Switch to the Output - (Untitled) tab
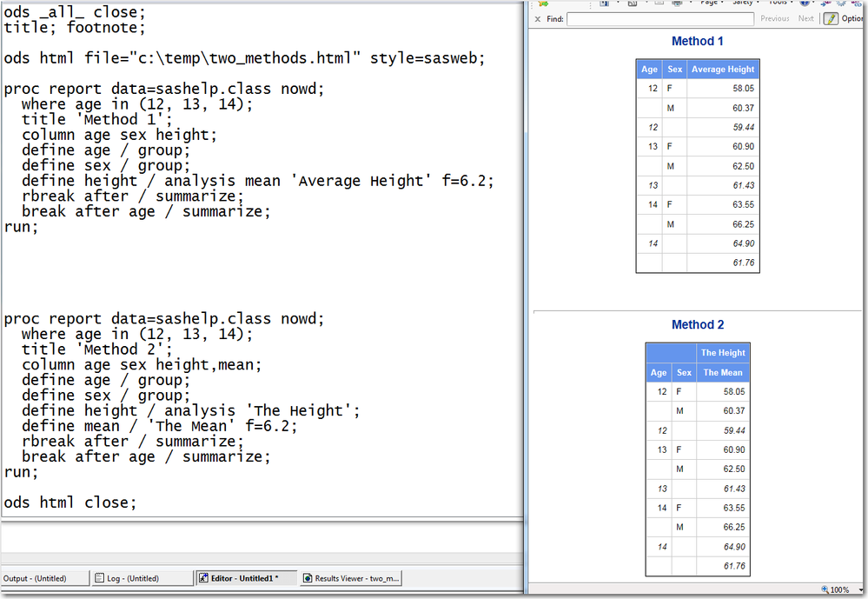Viewport: 868px width, 599px height. pyautogui.click(x=44, y=578)
